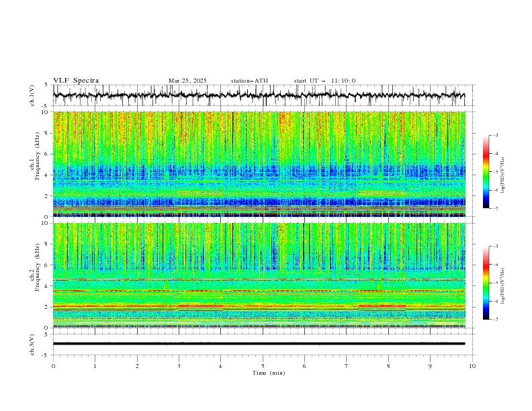Click the "-3" tick on ch.1 colorbar
Image resolution: width=532 pixels, height=411 pixels.
click(x=496, y=135)
